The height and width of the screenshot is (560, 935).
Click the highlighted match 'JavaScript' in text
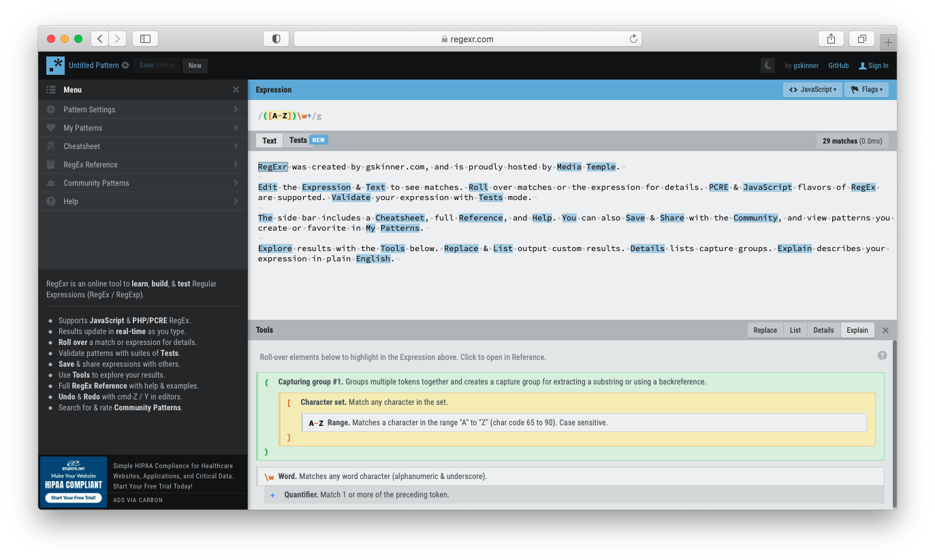pos(767,187)
